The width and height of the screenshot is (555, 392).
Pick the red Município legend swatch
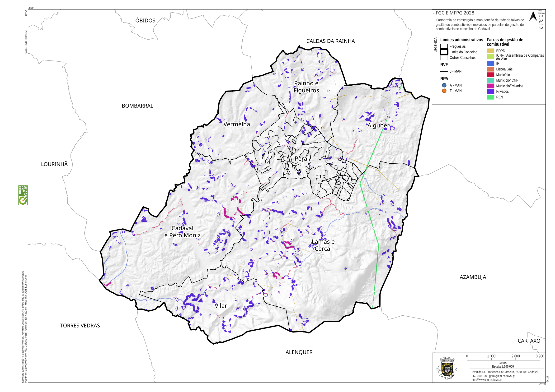click(490, 75)
